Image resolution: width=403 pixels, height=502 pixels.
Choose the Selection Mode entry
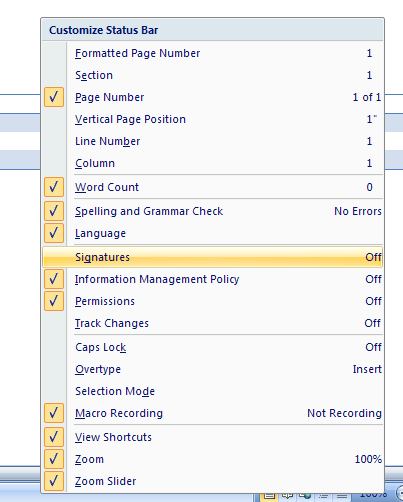pos(213,391)
